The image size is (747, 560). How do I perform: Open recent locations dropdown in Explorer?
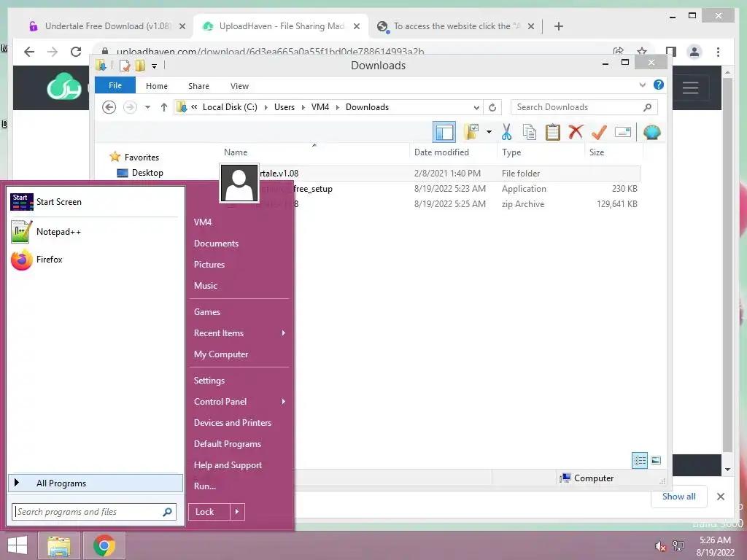(x=147, y=107)
